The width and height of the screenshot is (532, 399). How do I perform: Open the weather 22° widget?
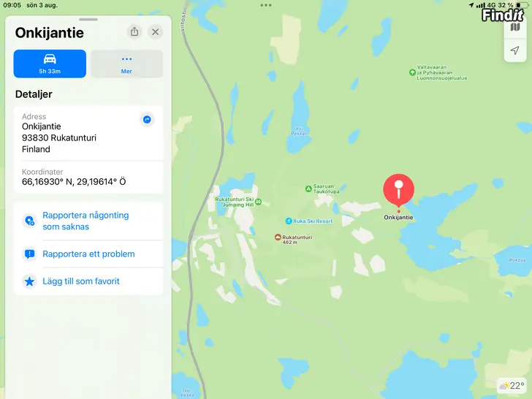[512, 386]
